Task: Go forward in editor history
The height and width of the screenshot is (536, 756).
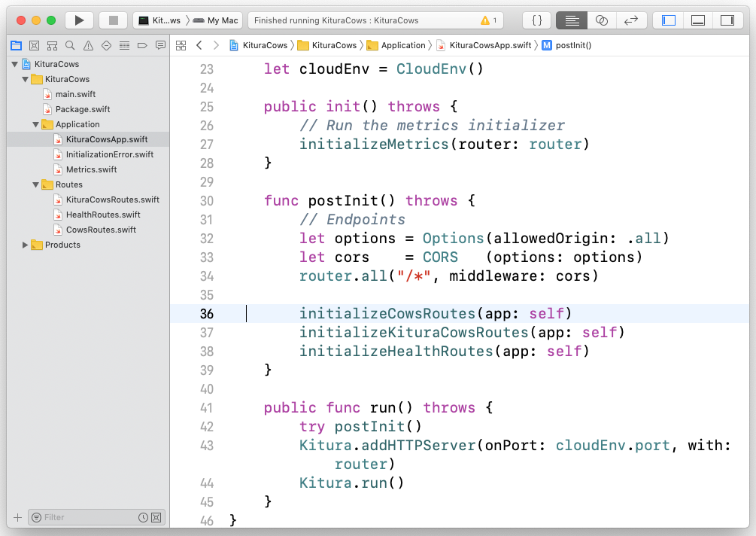Action: [216, 45]
